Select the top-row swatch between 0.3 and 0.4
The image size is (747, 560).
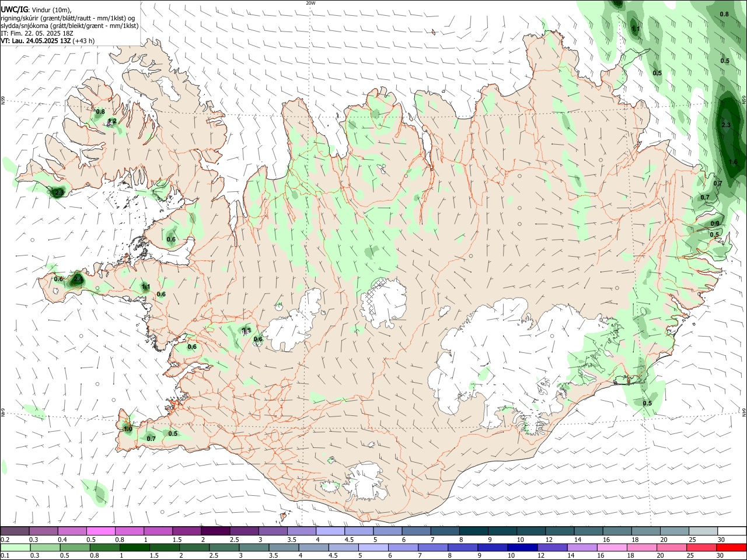43,531
